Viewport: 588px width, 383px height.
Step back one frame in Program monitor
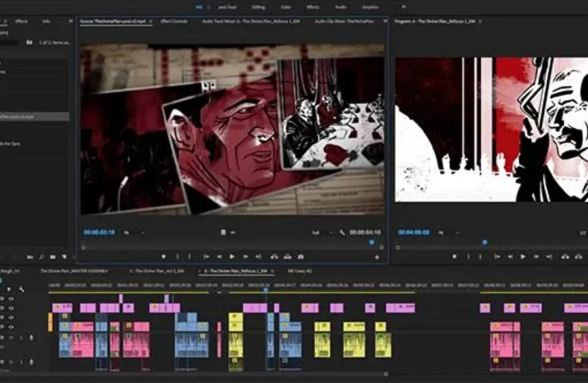tap(510, 257)
